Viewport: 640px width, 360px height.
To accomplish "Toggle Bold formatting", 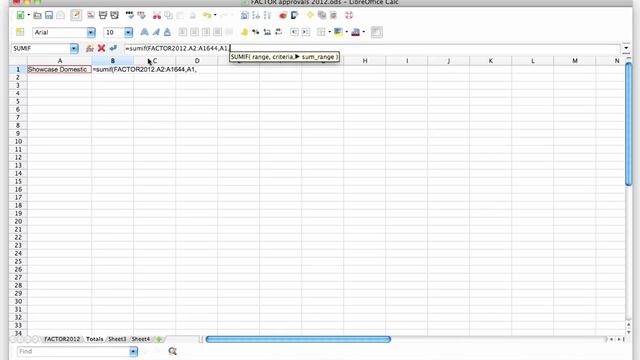I will [144, 32].
